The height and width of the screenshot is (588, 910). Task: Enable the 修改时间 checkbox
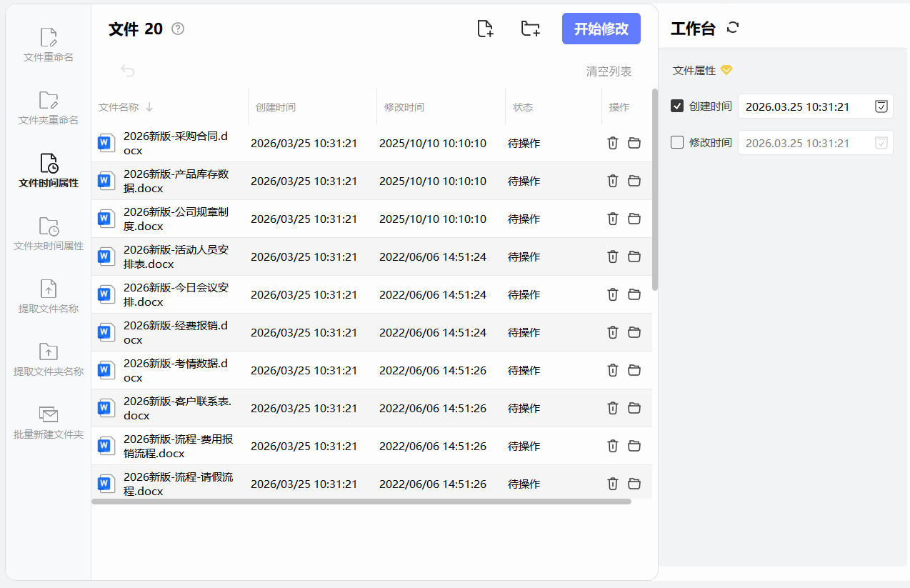click(x=677, y=143)
